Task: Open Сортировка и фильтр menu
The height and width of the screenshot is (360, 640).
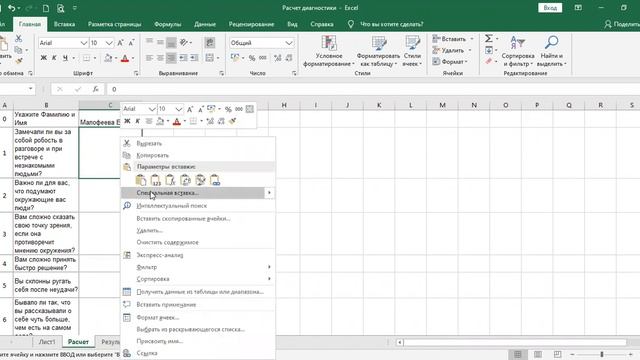Action: [518, 51]
